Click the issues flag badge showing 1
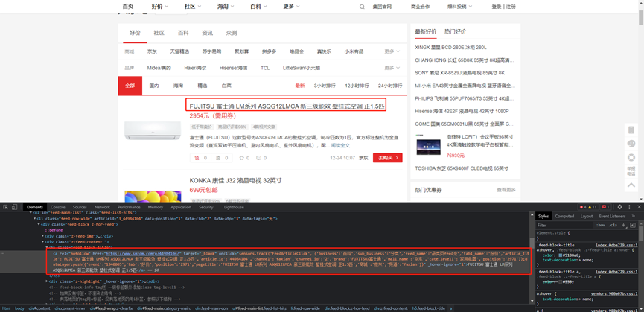644x312 pixels. point(606,207)
